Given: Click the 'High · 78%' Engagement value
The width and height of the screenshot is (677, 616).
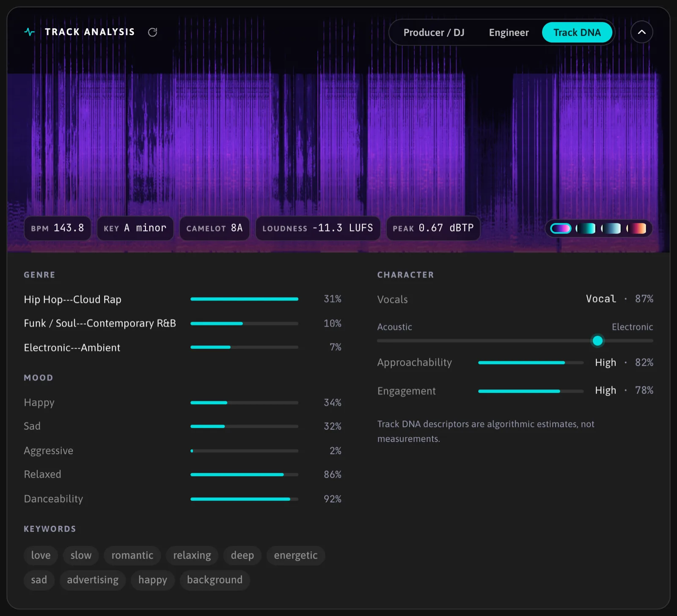Looking at the screenshot, I should click(624, 390).
